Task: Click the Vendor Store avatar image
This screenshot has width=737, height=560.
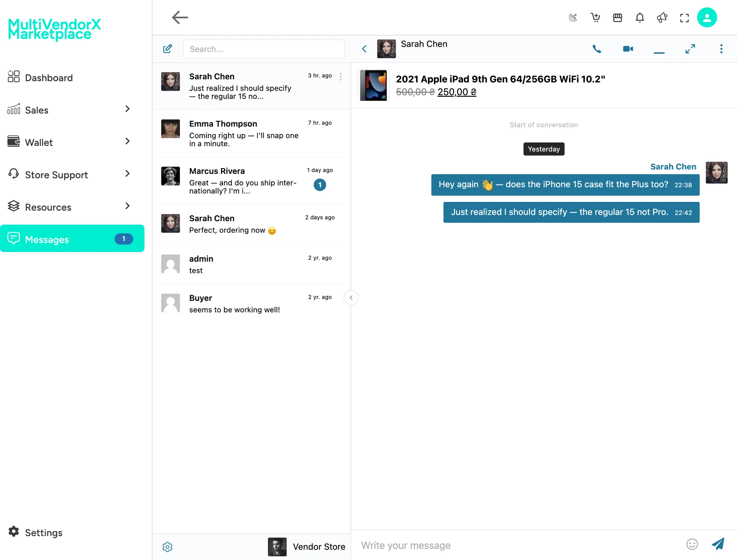Action: pos(277,547)
